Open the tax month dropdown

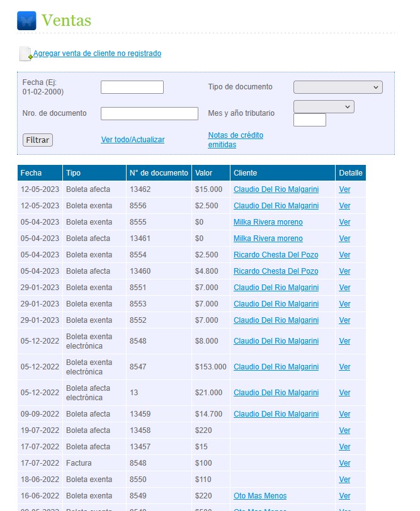coord(324,106)
